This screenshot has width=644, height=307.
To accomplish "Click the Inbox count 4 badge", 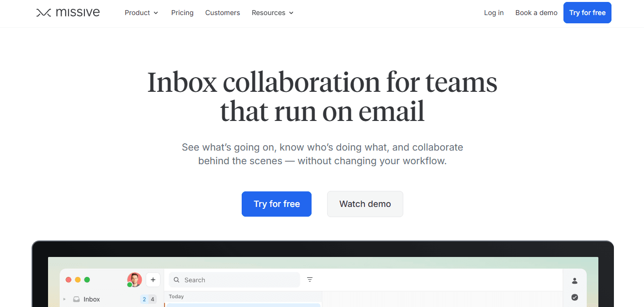I will 152,299.
